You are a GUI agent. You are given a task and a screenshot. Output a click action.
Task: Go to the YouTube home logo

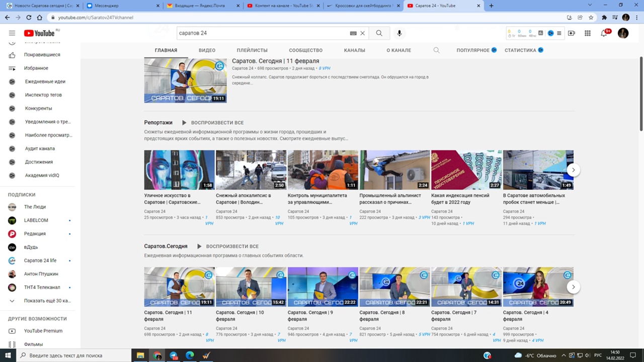tap(39, 33)
